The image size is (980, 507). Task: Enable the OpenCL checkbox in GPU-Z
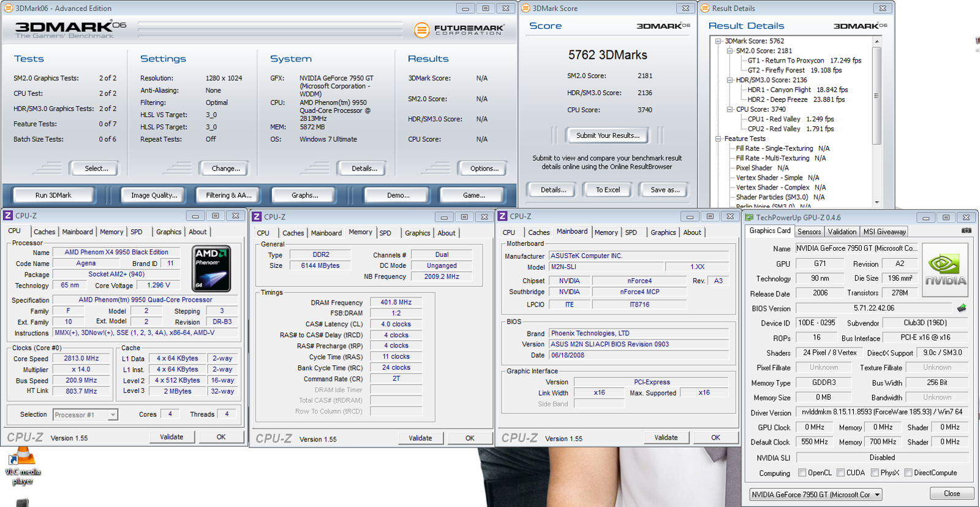802,473
